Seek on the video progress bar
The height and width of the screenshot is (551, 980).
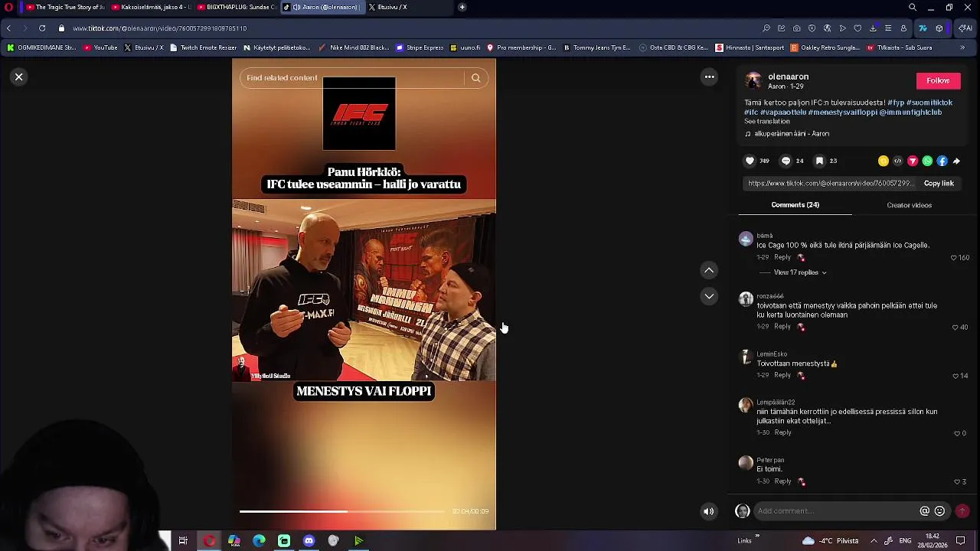(341, 511)
